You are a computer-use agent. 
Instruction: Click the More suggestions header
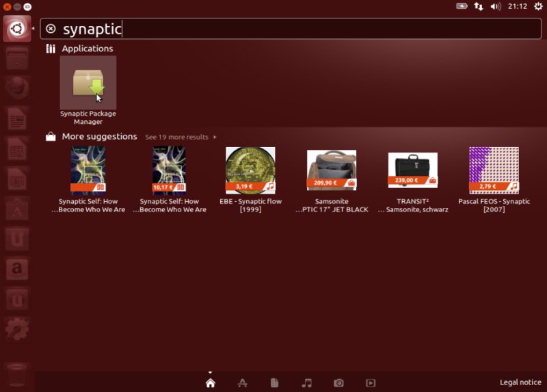point(99,137)
